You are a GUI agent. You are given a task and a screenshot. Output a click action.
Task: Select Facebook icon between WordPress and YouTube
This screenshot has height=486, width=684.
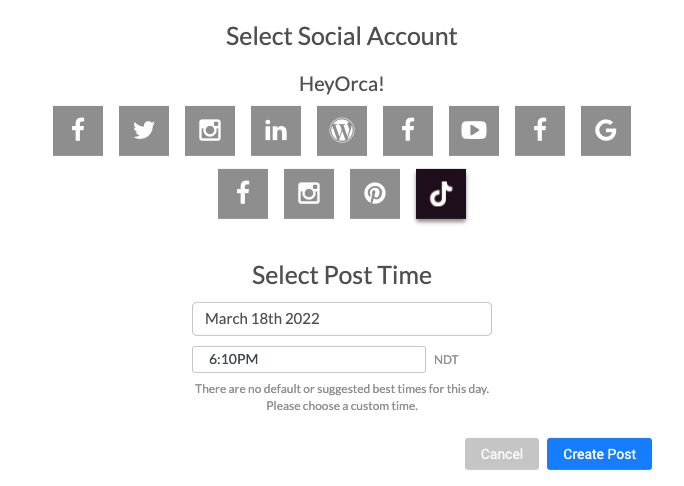coord(408,131)
